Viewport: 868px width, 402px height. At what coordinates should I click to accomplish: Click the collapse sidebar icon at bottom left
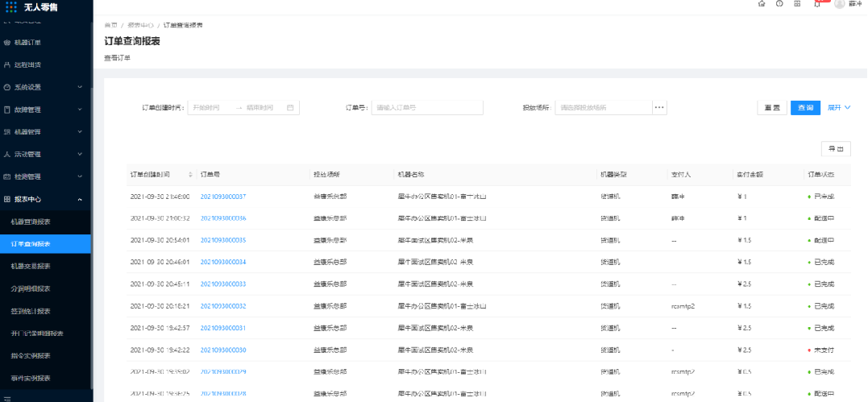(7, 398)
